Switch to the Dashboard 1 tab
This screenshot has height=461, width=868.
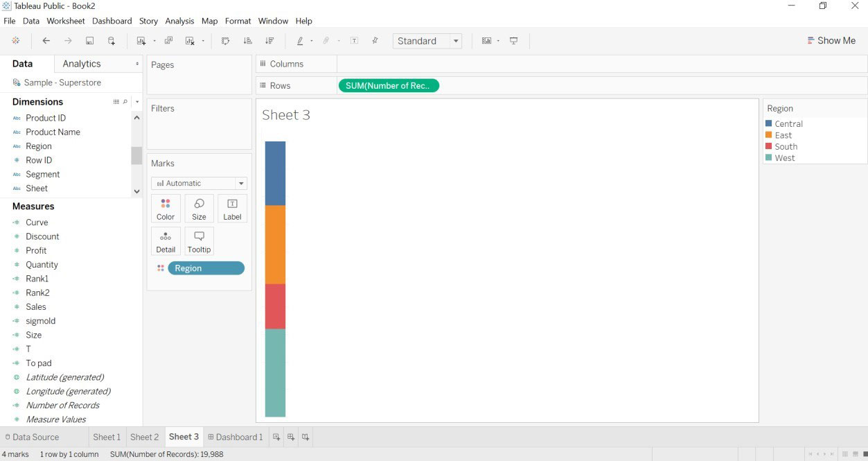236,437
